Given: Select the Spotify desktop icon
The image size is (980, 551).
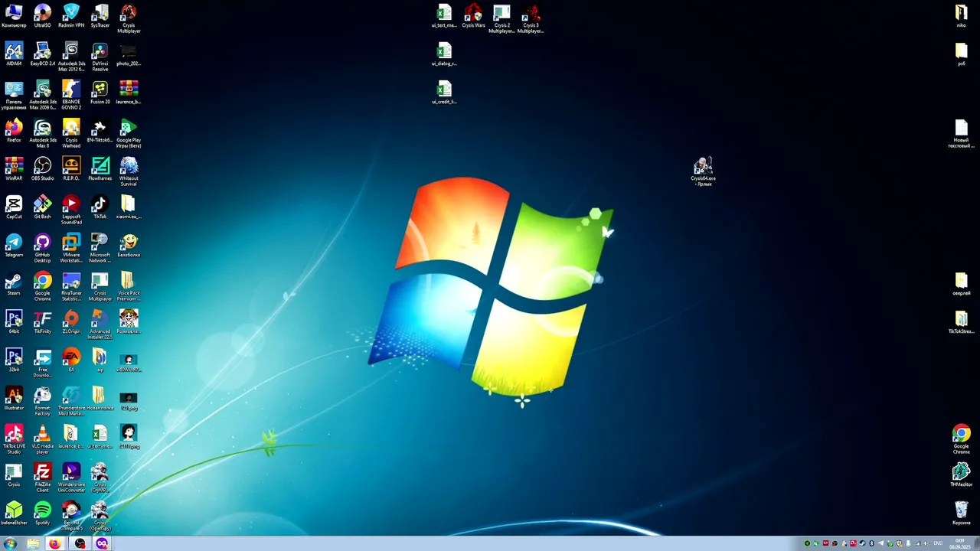Looking at the screenshot, I should click(x=42, y=514).
